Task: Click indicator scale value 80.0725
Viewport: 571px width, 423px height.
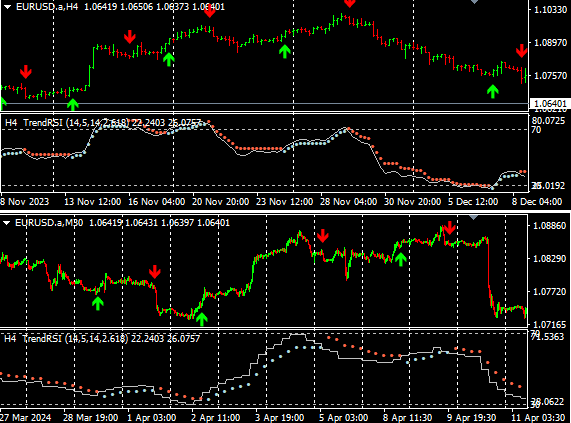Action: (548, 121)
